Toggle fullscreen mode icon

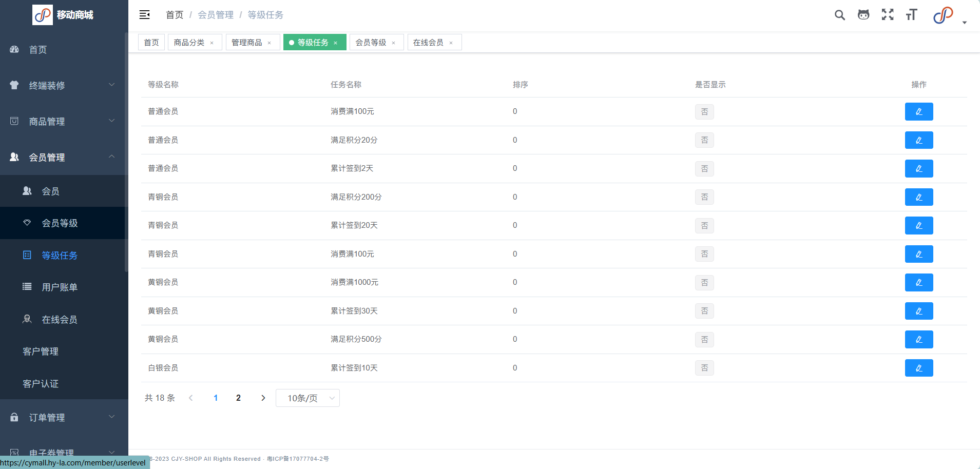coord(888,15)
